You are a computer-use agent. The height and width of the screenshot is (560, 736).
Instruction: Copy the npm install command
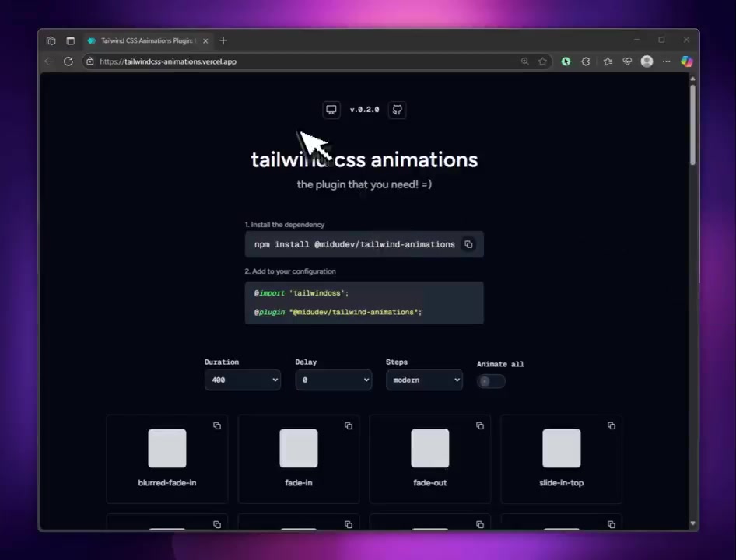[x=468, y=244]
